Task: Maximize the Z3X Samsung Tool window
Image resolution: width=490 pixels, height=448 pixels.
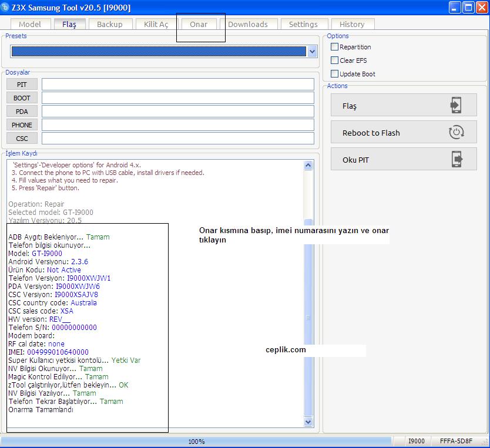Action: [468, 7]
